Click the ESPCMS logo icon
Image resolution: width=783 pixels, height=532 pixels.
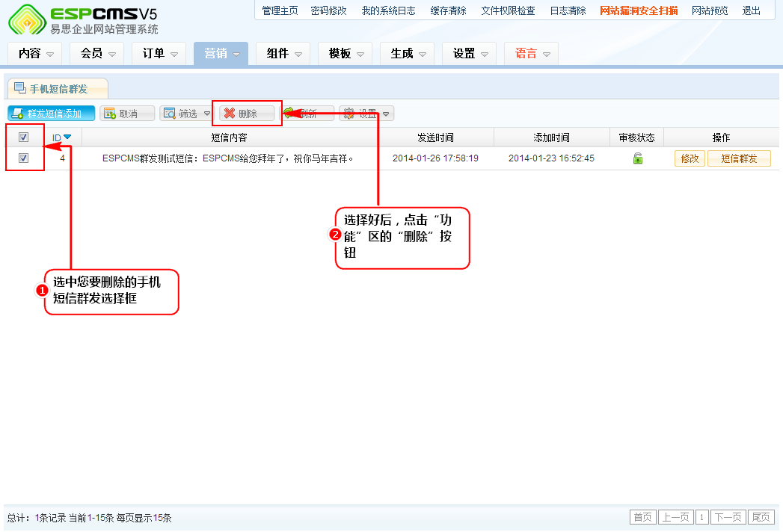pyautogui.click(x=26, y=20)
